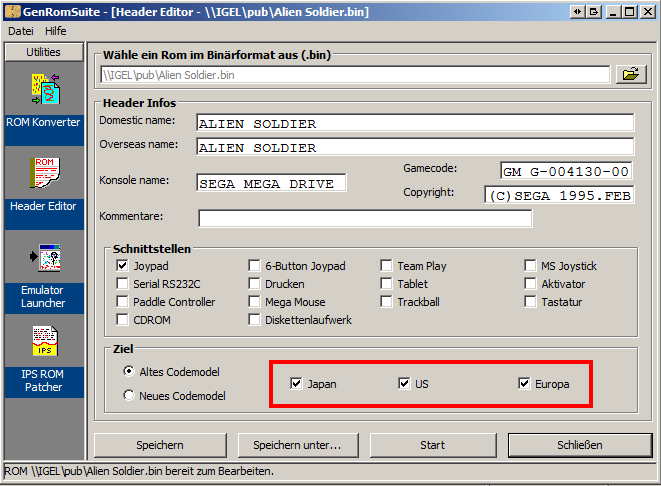Check the Diskettenlaufwerk box

254,320
